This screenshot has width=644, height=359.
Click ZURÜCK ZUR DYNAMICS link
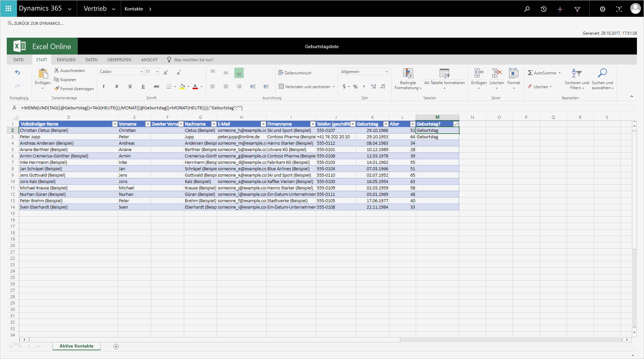(35, 23)
